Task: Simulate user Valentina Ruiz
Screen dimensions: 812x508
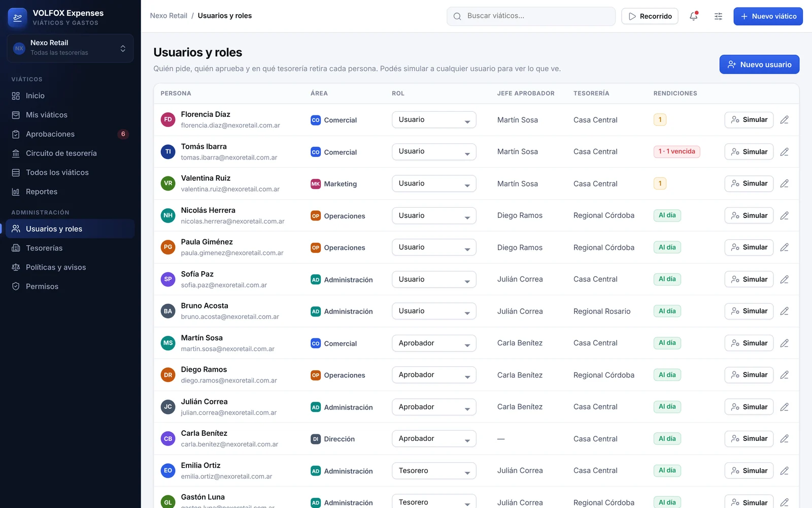Action: click(x=749, y=183)
